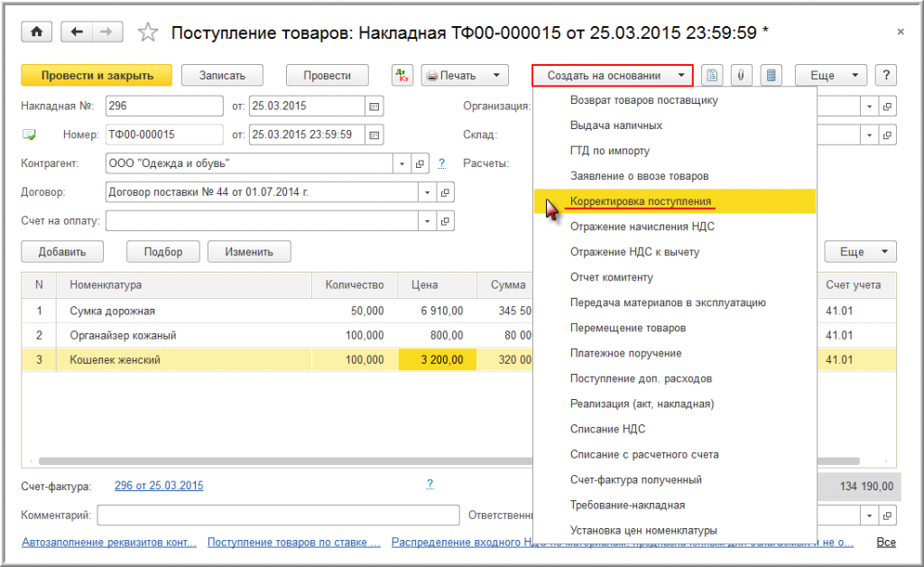Select the Кошелек женский table row
The height and width of the screenshot is (567, 924).
coord(115,359)
